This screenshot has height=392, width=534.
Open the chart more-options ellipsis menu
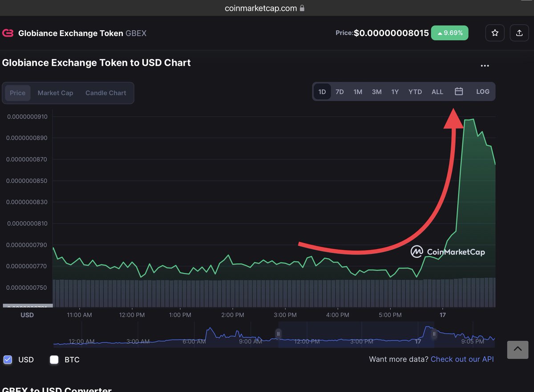(485, 65)
